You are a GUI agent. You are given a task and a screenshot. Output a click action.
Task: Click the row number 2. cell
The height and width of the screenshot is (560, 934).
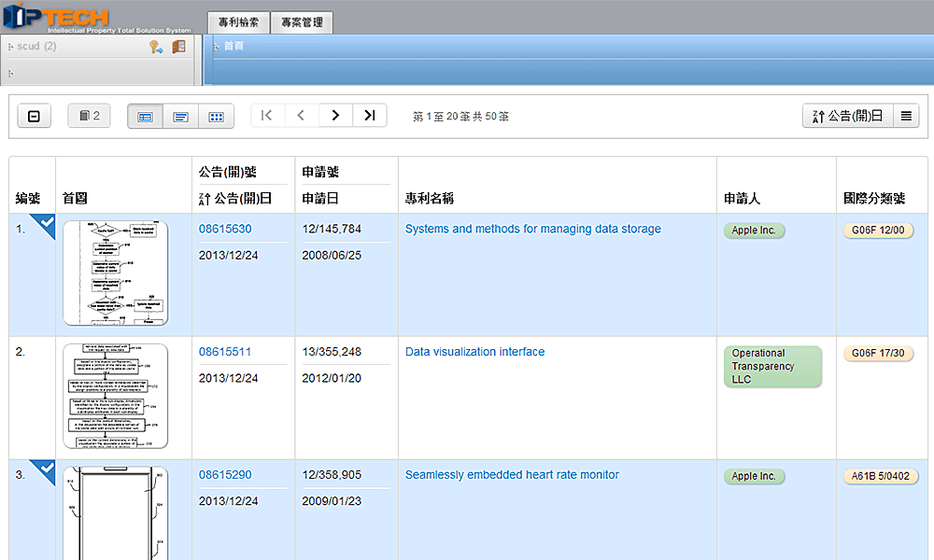pos(21,352)
